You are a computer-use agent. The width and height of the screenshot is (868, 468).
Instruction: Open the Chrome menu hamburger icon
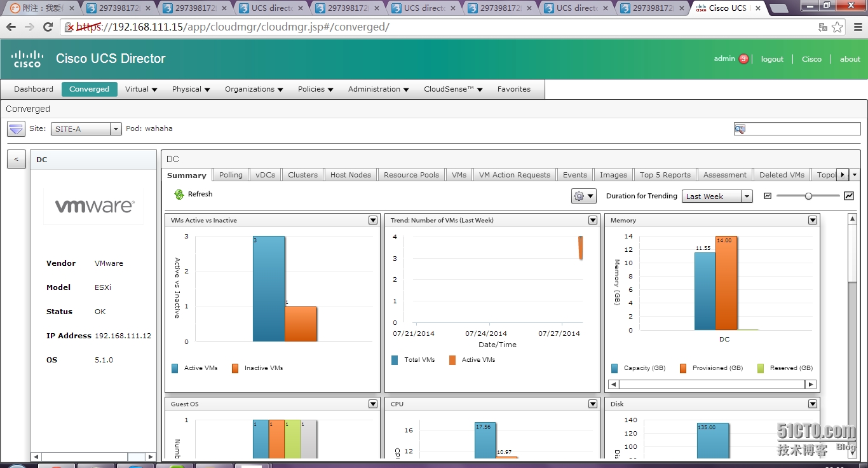coord(857,27)
